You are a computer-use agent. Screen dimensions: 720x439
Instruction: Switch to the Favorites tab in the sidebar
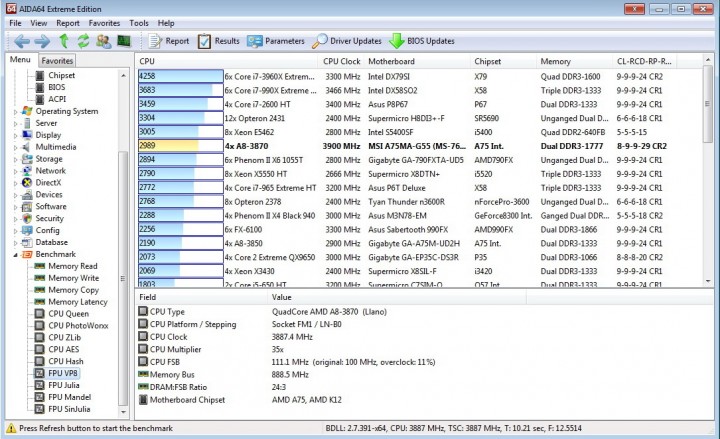coord(57,61)
